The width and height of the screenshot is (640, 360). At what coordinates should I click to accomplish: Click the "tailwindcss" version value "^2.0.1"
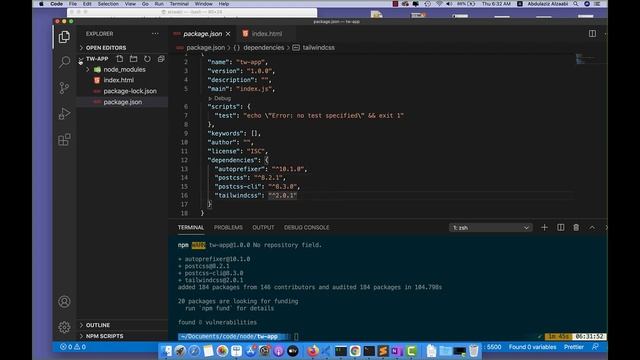pos(282,196)
